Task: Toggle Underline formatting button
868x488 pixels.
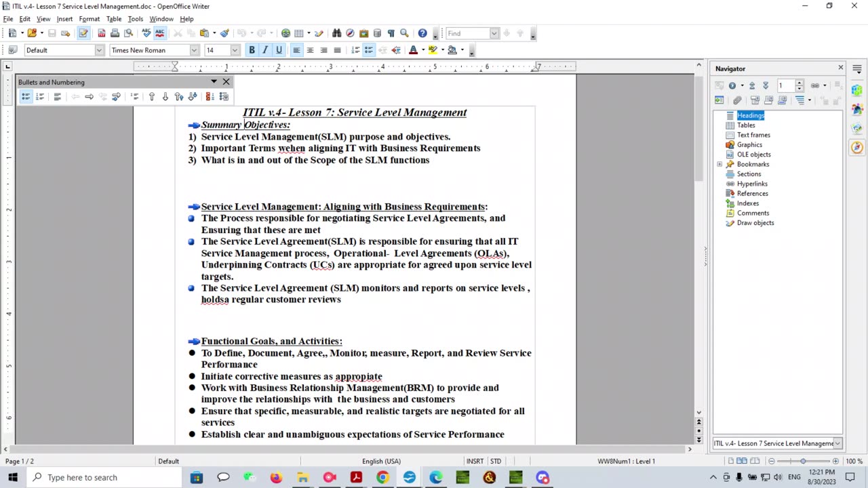Action: pyautogui.click(x=279, y=50)
